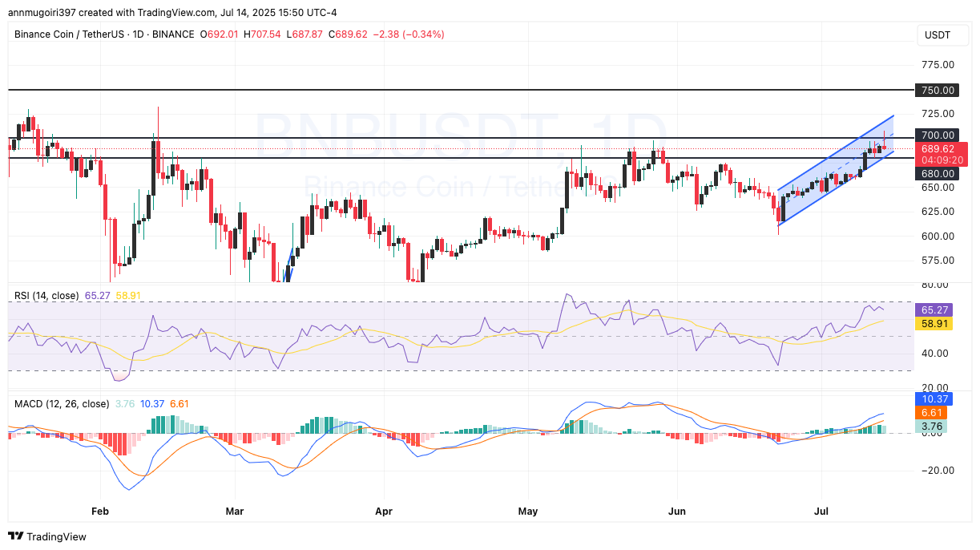The image size is (980, 550).
Task: Click the Apr label on the time axis
Action: coord(384,510)
